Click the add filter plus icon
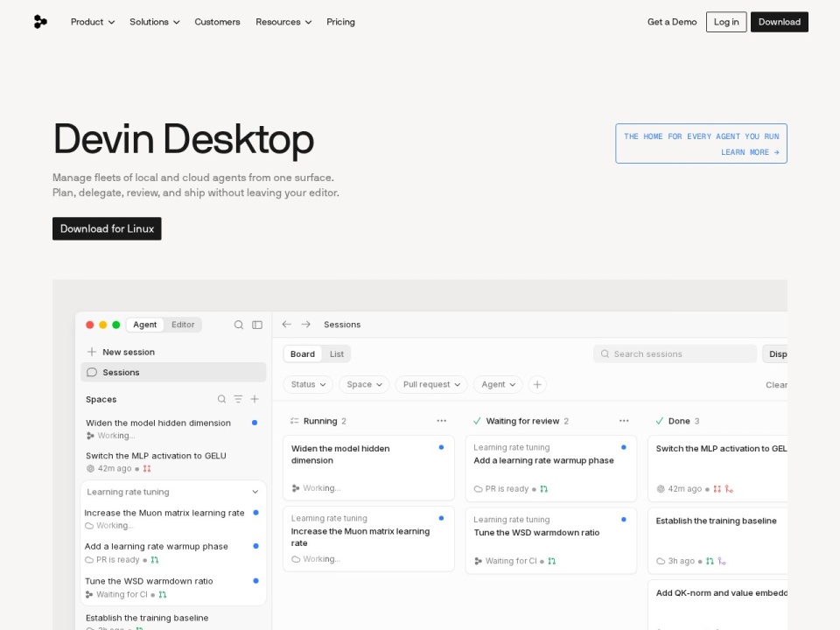This screenshot has height=630, width=840. [x=537, y=385]
